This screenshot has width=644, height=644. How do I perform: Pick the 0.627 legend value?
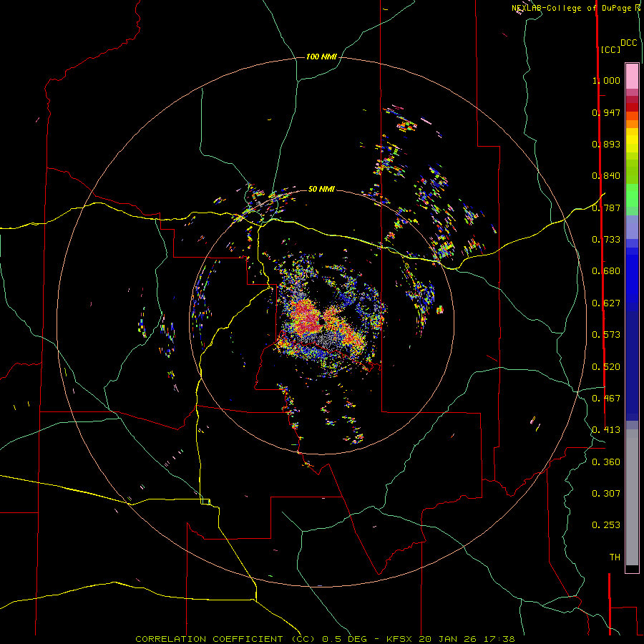[x=606, y=303]
